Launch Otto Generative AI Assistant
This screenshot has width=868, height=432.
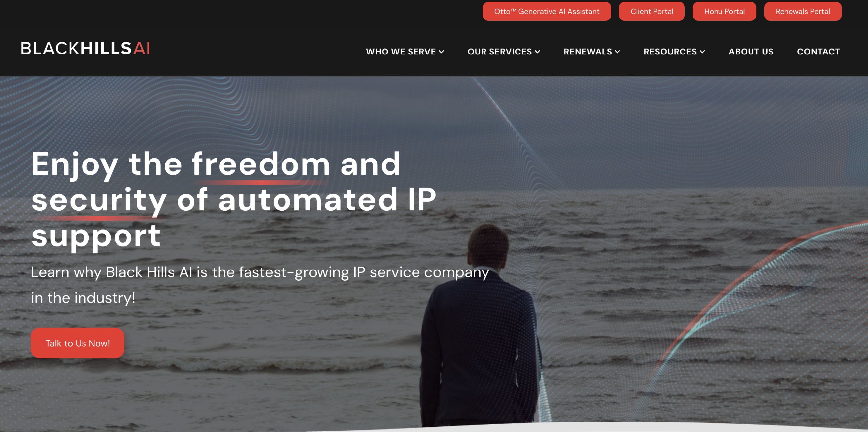(547, 12)
